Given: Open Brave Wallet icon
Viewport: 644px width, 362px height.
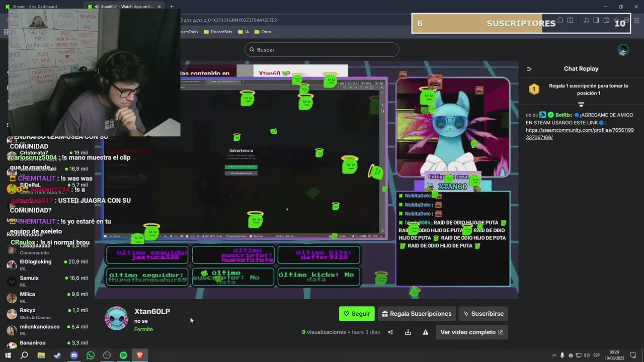Looking at the screenshot, I should 606,21.
